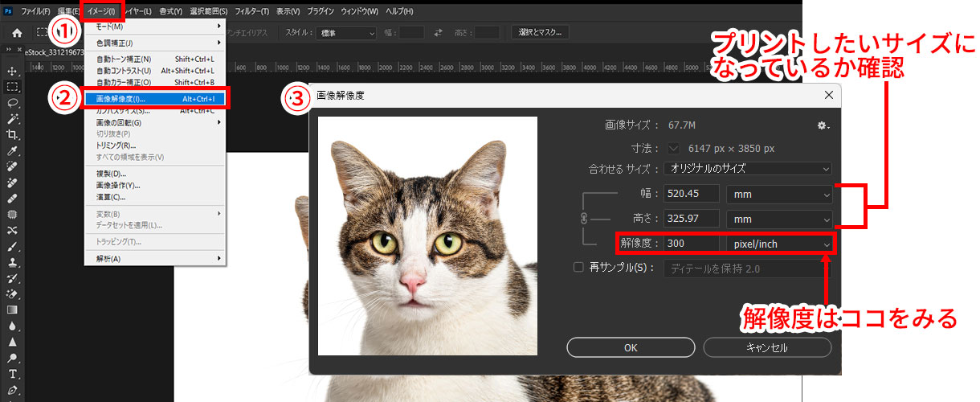The image size is (980, 402).
Task: Choose トリミング(R)... from menu
Action: [156, 146]
